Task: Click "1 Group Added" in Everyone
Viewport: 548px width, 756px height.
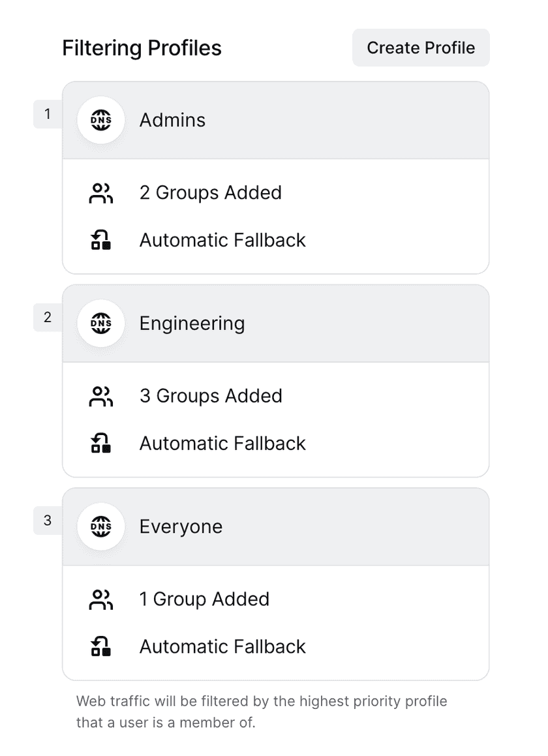Action: pos(204,599)
